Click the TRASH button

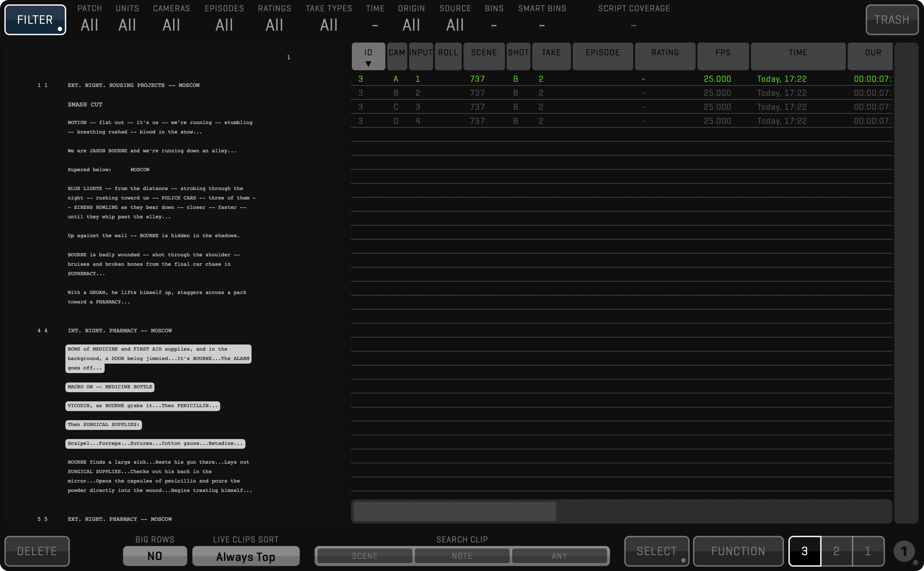tap(891, 20)
